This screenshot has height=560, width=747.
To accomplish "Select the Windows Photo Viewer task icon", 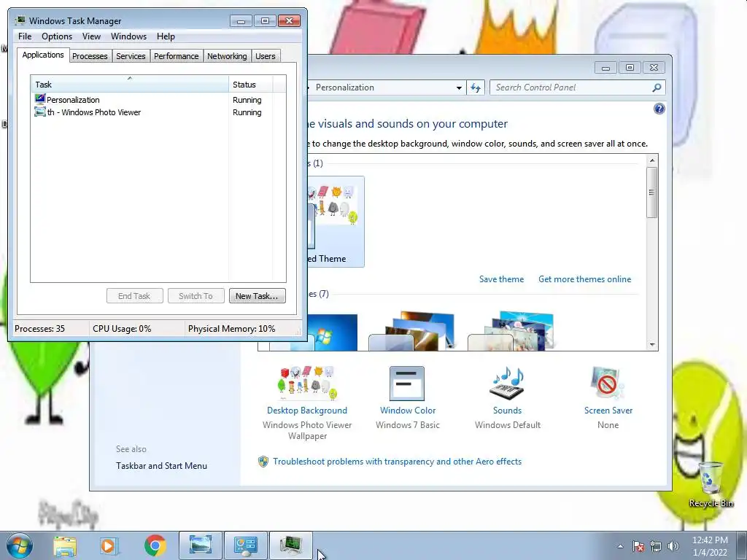I will [40, 112].
